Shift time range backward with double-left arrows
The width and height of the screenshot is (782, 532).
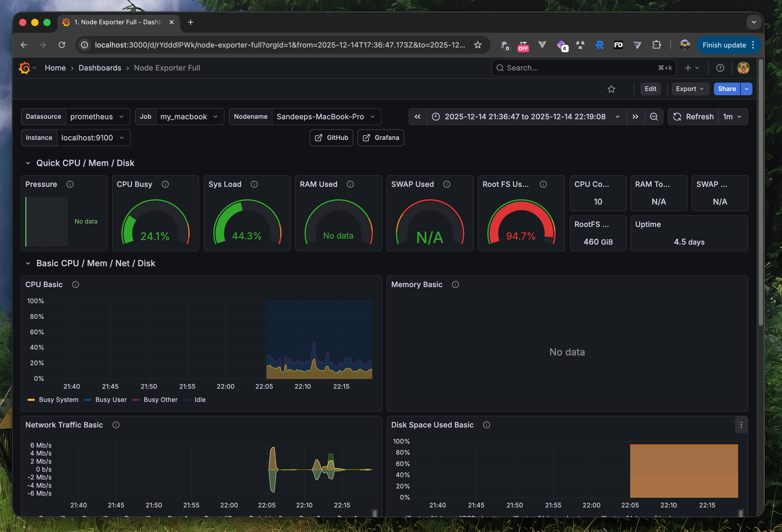(x=417, y=117)
